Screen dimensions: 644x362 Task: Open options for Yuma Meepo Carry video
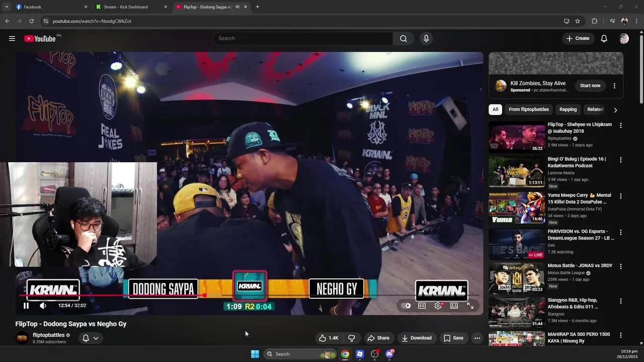(x=621, y=196)
